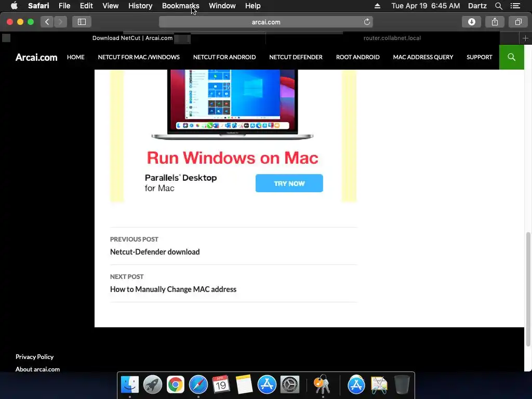Open About arcai.com footer link
The image size is (532, 399).
tap(37, 369)
